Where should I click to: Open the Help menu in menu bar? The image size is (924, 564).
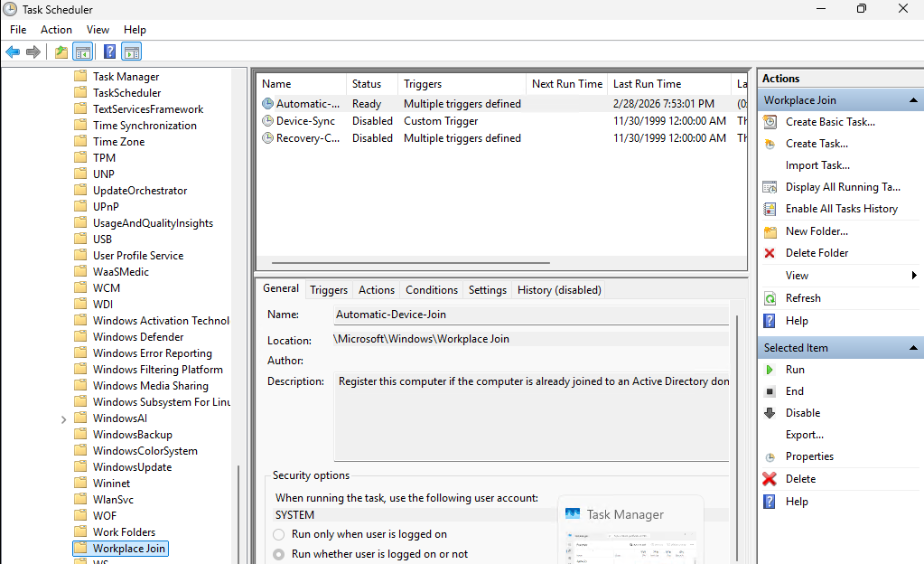(135, 30)
